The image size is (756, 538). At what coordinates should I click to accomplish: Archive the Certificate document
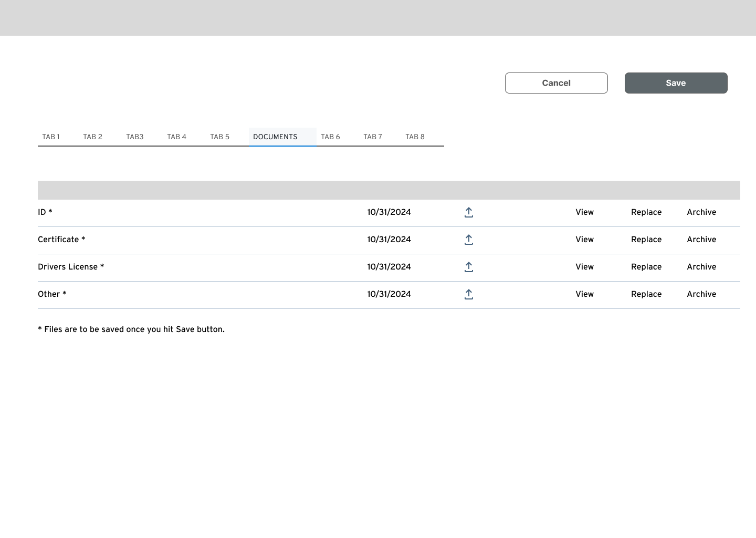pyautogui.click(x=702, y=240)
